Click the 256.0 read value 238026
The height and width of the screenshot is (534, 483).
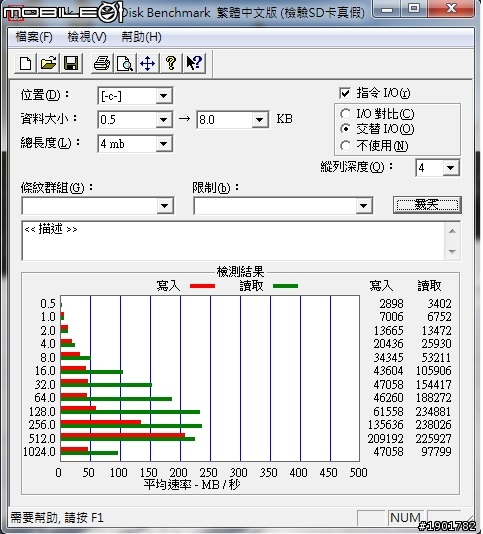(433, 425)
